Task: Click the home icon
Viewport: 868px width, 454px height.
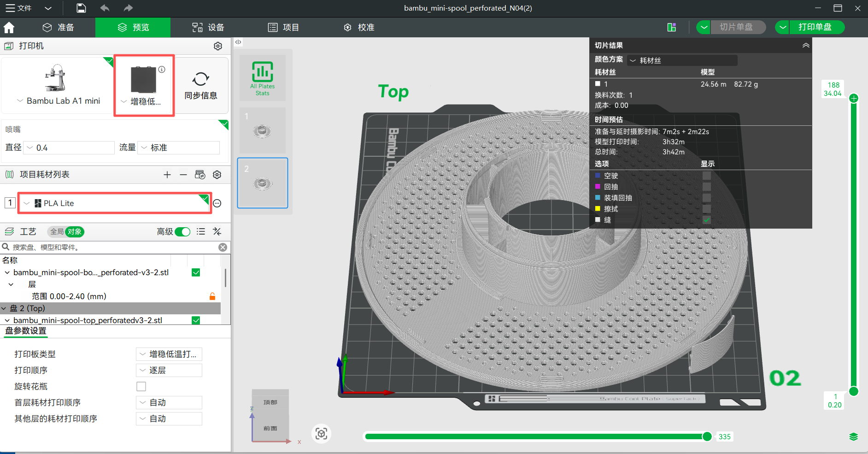Action: [x=9, y=28]
